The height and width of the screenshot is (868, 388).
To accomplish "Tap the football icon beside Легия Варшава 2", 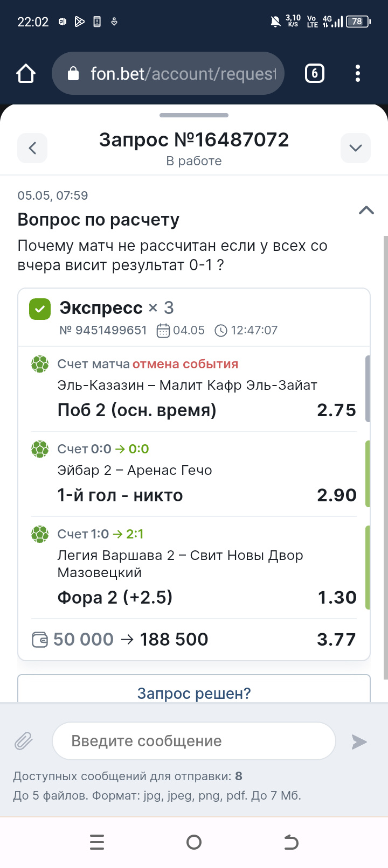I will 40,534.
